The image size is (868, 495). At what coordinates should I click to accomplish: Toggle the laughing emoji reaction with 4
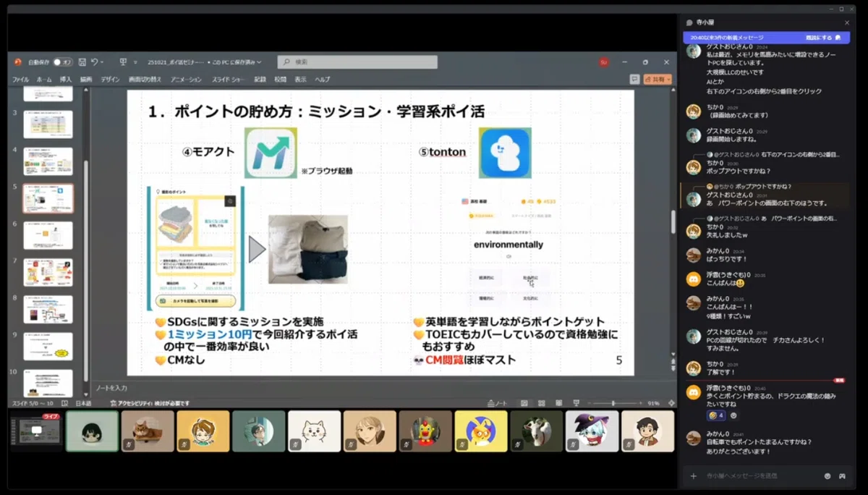716,415
